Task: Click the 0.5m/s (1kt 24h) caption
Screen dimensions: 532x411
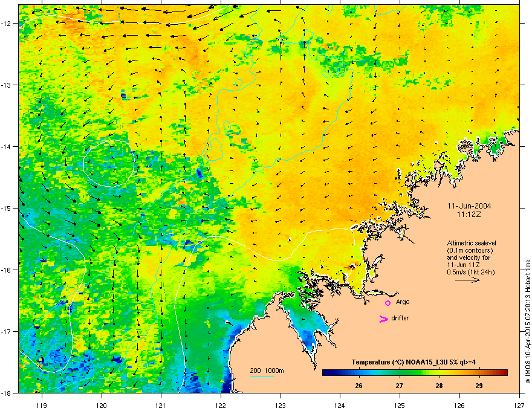Action: (471, 272)
